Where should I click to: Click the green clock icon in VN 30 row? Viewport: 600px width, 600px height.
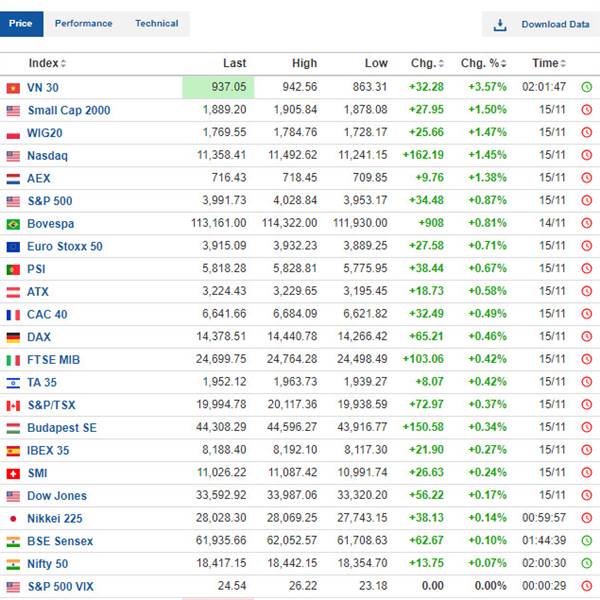pos(586,87)
